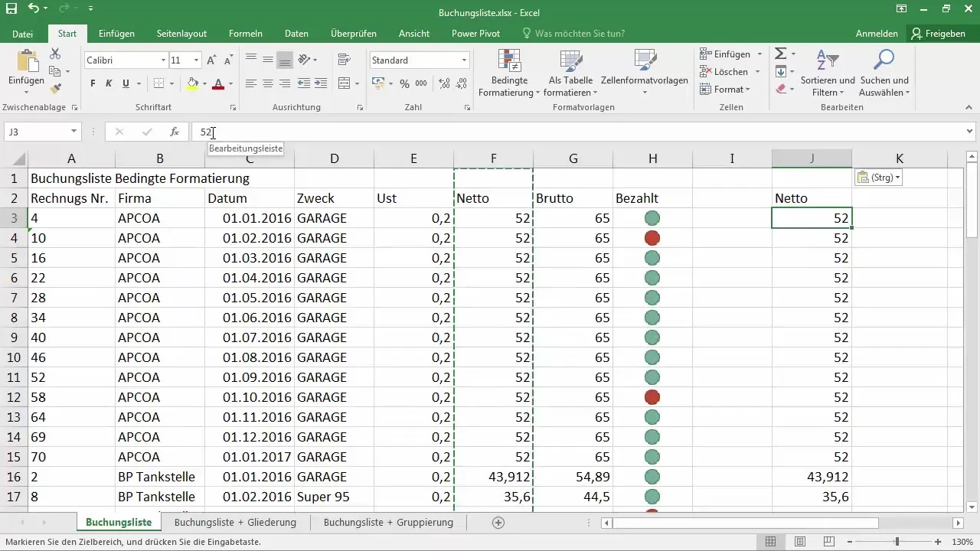
Task: Switch to Page Break Preview in status bar
Action: 828,542
